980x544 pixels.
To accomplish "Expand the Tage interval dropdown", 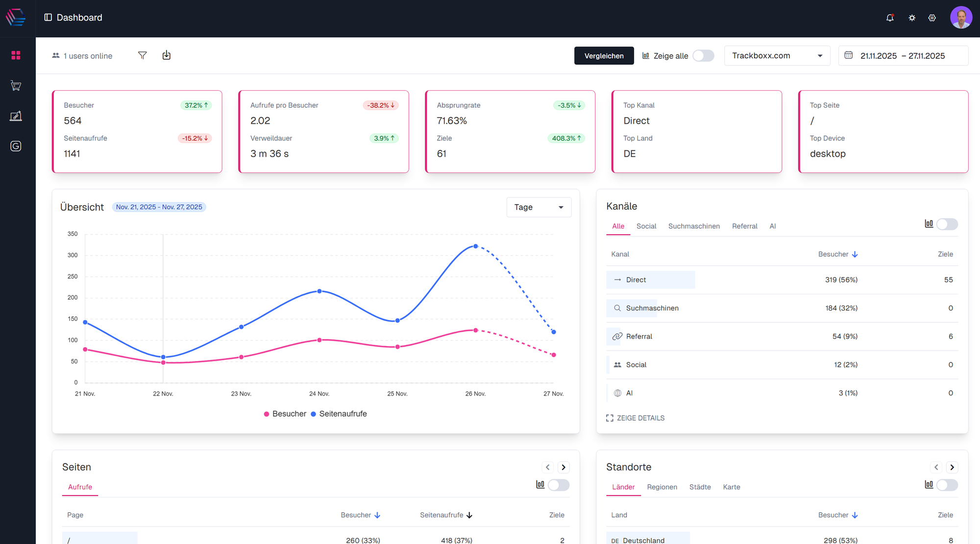I will (539, 207).
